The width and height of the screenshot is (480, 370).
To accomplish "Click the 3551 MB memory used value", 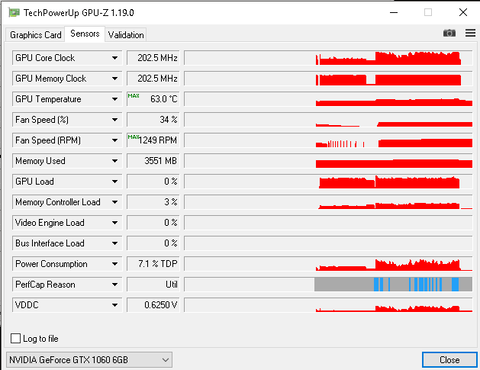I will pos(153,161).
